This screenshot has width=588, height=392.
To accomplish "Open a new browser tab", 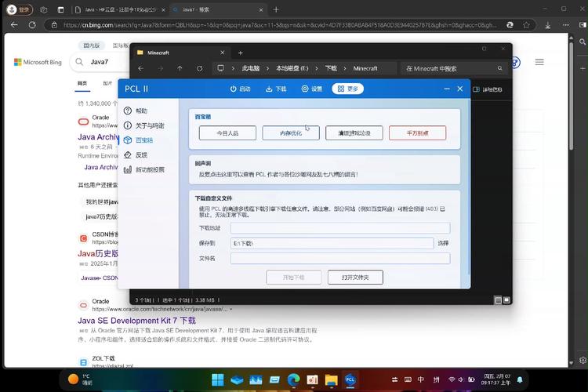I will point(276,9).
